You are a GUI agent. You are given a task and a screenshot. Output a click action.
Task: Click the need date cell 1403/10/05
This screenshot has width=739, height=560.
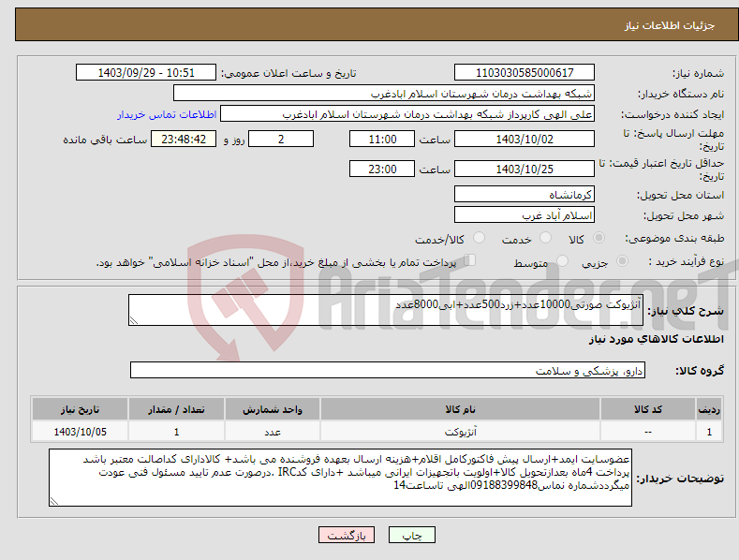(x=81, y=432)
